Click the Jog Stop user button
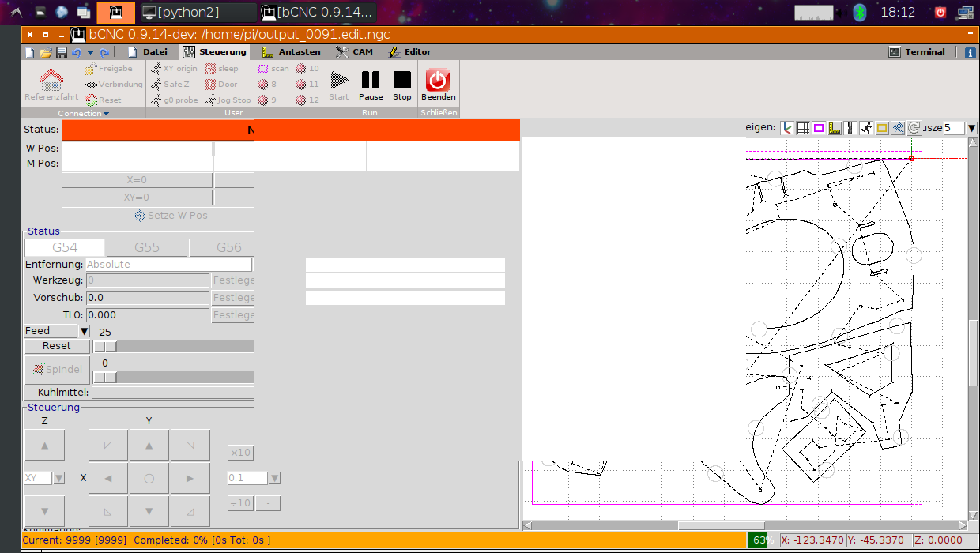 point(228,100)
